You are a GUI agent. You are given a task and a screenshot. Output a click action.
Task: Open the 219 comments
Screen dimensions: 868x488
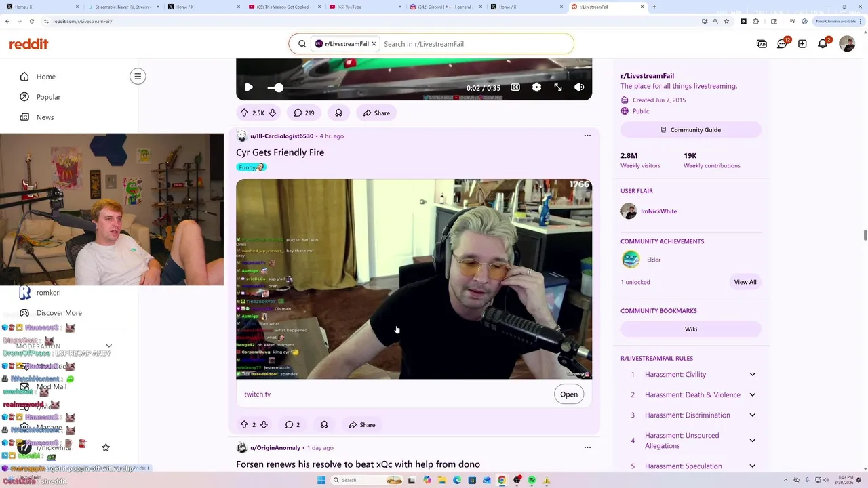click(304, 113)
